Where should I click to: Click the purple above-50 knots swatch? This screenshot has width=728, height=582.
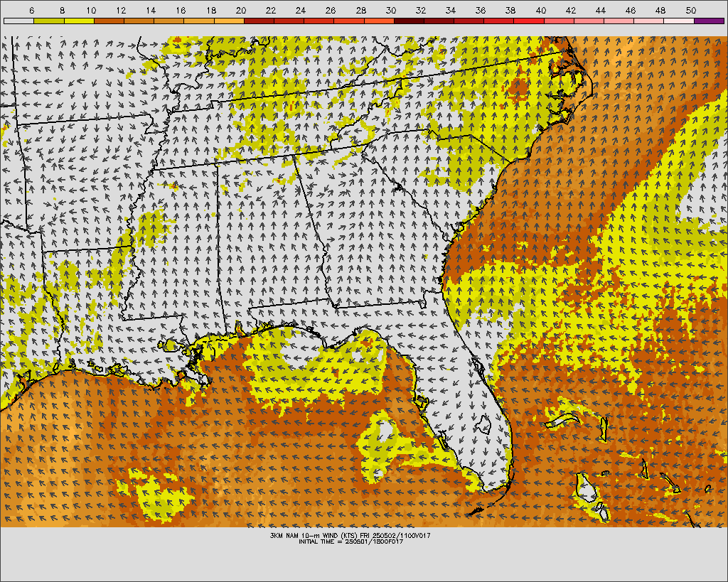[x=710, y=21]
